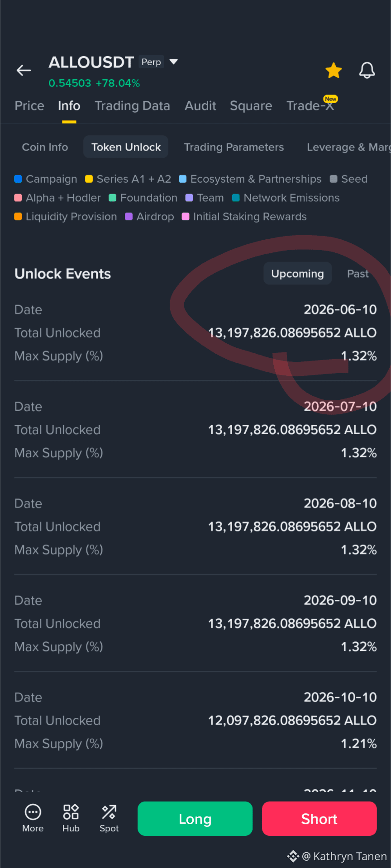Go to the Audit tab
This screenshot has width=391, height=868.
200,106
